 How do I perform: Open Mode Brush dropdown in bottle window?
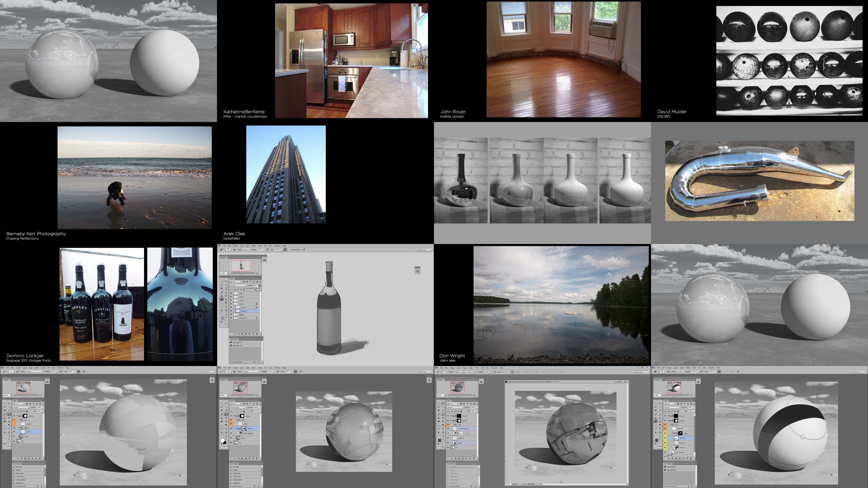tap(247, 250)
